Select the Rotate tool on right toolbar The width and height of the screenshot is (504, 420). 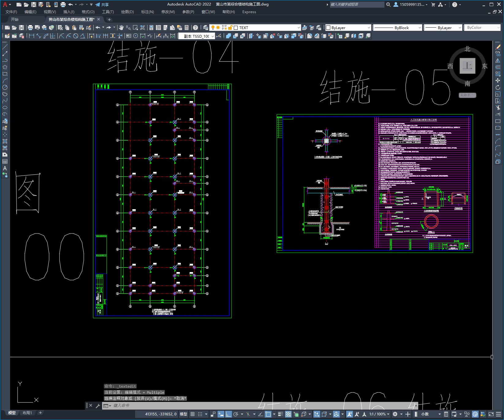coord(498,87)
